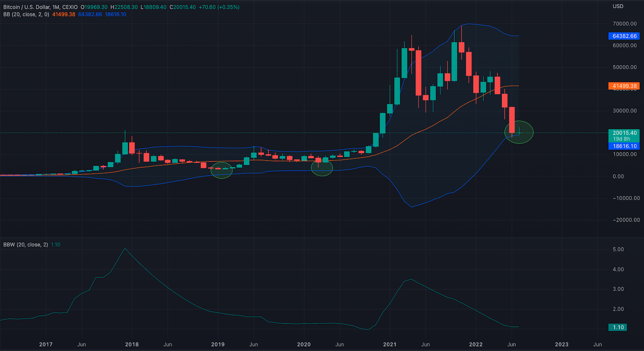
Task: Click the Jun label after 2023
Action: [x=598, y=344]
